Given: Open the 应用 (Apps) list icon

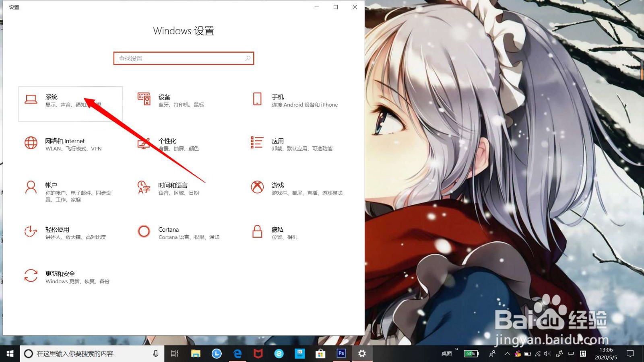Looking at the screenshot, I should tap(257, 142).
